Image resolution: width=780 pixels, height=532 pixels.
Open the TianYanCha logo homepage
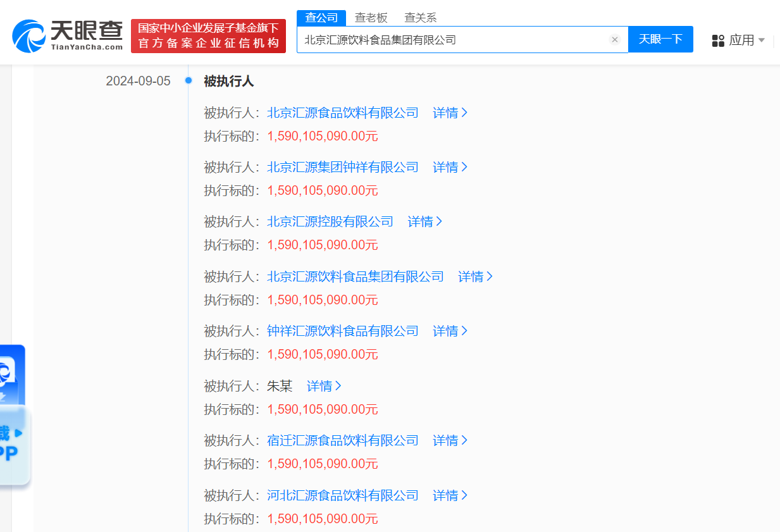pyautogui.click(x=68, y=35)
